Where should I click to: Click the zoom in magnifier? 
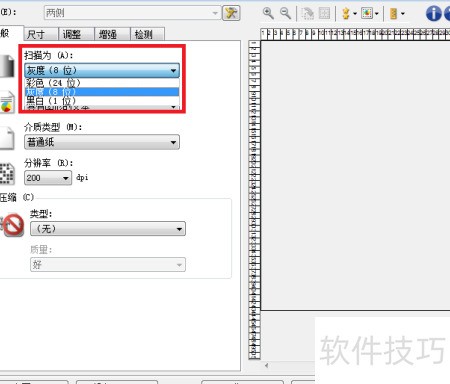(268, 13)
